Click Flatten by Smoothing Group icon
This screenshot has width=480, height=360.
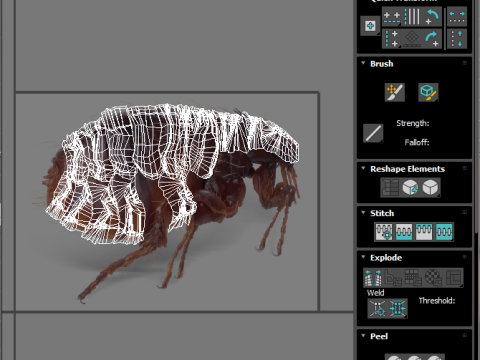click(413, 278)
